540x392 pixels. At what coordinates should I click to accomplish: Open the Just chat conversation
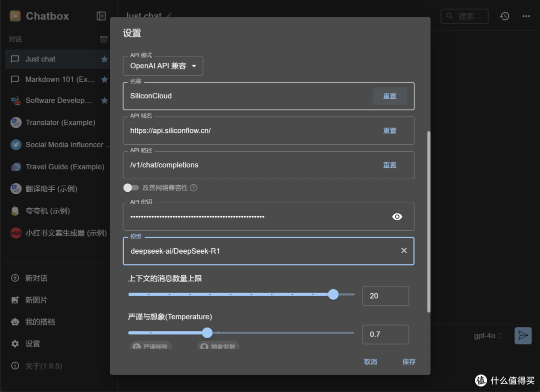point(57,59)
